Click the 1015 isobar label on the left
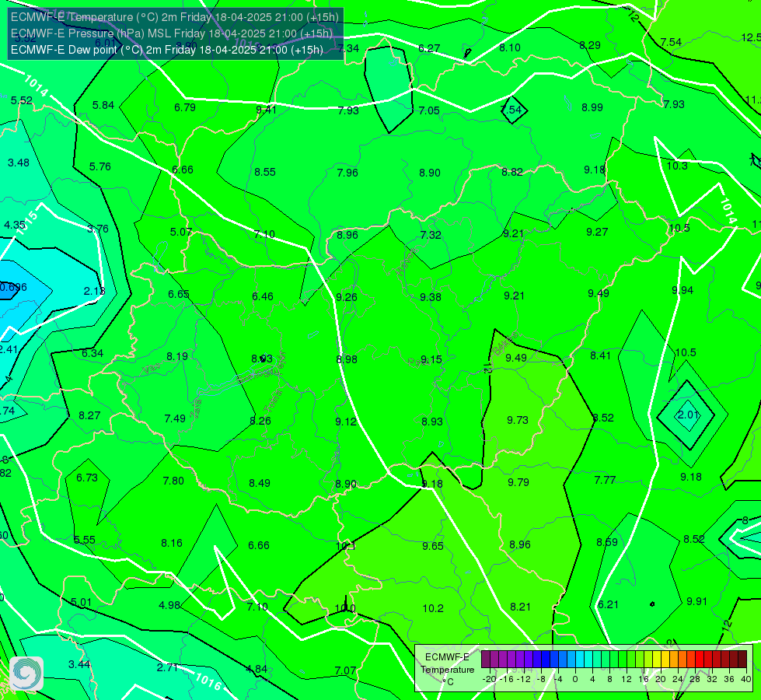Image resolution: width=761 pixels, height=700 pixels. 26,223
